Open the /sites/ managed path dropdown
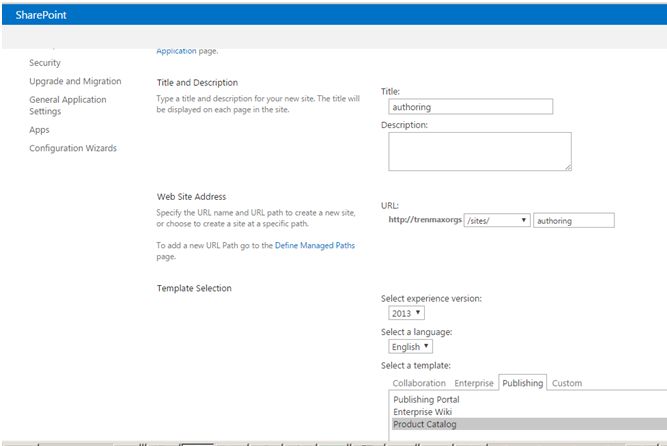Screen dimensions: 667x446 497,220
